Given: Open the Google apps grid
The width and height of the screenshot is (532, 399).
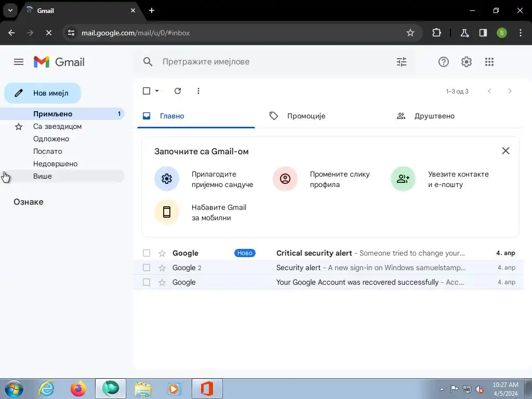Looking at the screenshot, I should pyautogui.click(x=489, y=62).
